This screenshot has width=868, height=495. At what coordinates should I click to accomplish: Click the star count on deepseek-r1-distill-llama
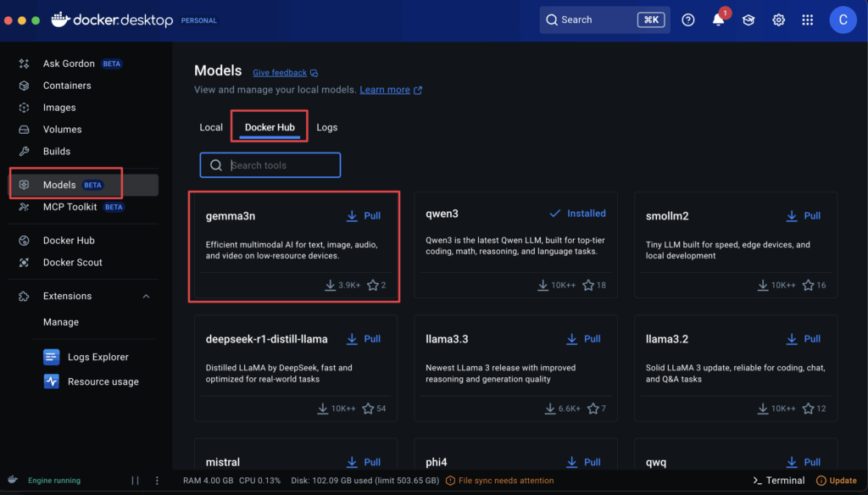point(374,409)
